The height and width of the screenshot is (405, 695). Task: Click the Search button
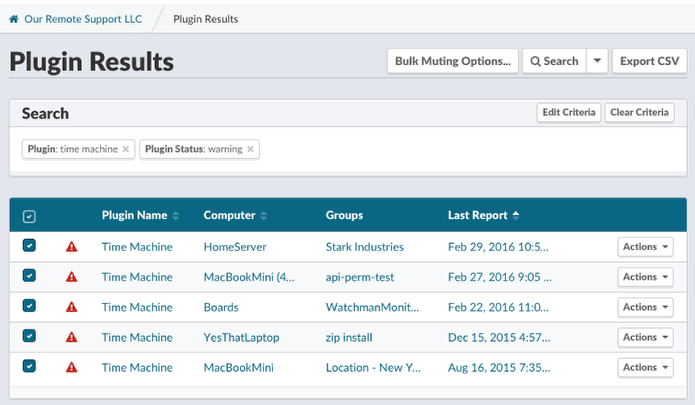(x=554, y=61)
